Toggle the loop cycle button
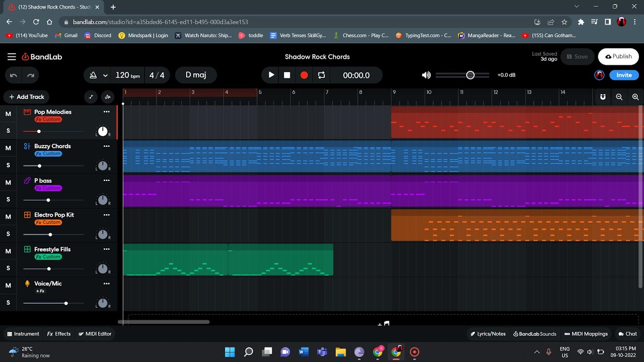 click(321, 75)
